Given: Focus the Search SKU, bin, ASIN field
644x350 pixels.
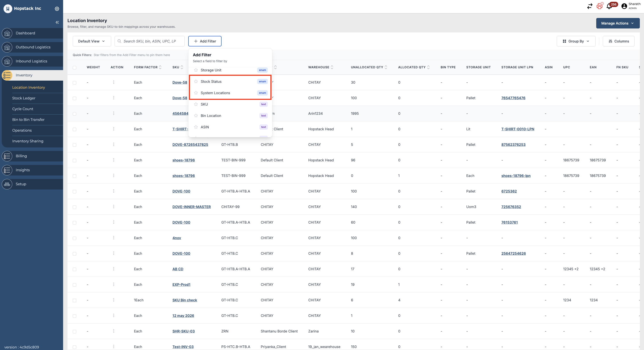Looking at the screenshot, I should pos(149,41).
